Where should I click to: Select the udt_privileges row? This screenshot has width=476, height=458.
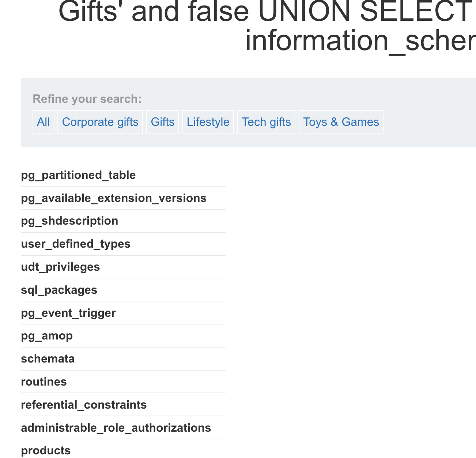60,267
